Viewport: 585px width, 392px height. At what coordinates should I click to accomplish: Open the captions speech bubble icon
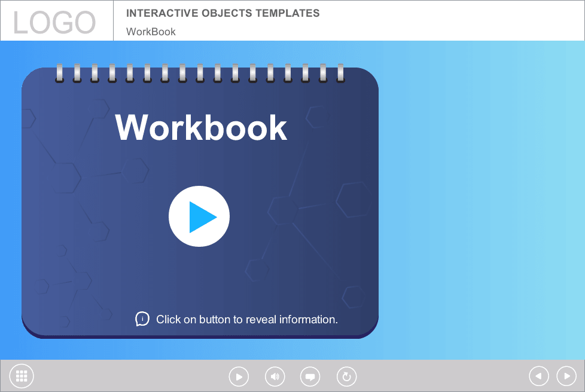click(x=310, y=376)
